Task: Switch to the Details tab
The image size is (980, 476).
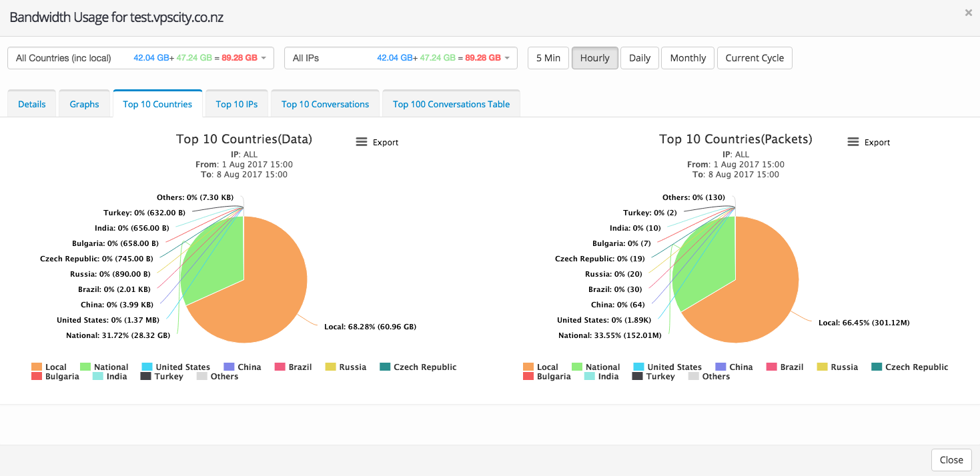Action: pos(32,104)
